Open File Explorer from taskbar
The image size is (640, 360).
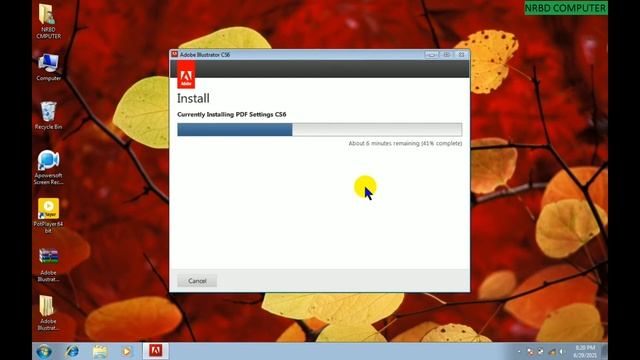coord(100,351)
